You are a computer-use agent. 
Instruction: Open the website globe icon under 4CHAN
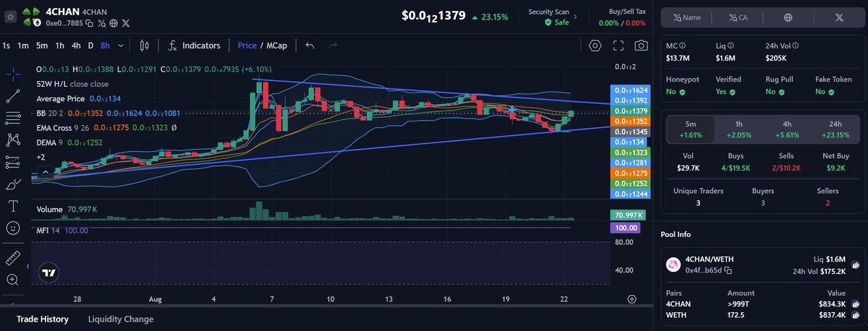point(114,24)
